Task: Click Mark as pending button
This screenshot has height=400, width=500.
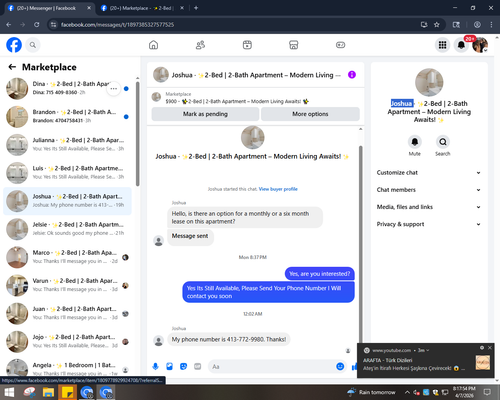Action: click(205, 114)
